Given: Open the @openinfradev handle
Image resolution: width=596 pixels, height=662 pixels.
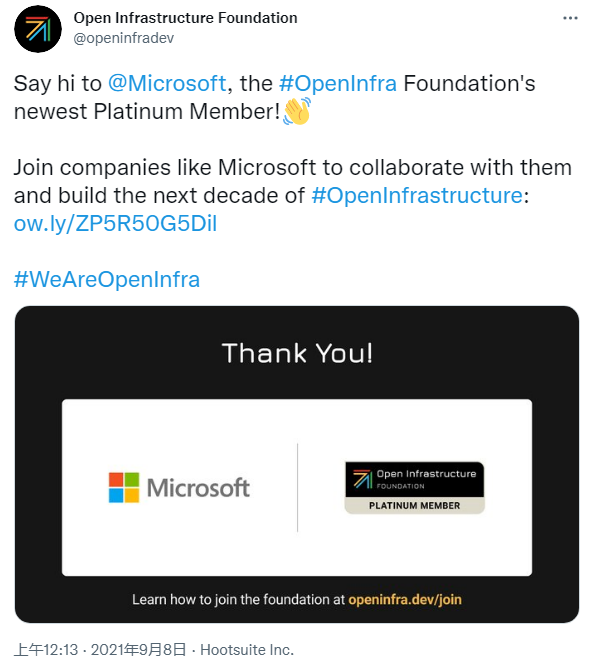Looking at the screenshot, I should 124,38.
